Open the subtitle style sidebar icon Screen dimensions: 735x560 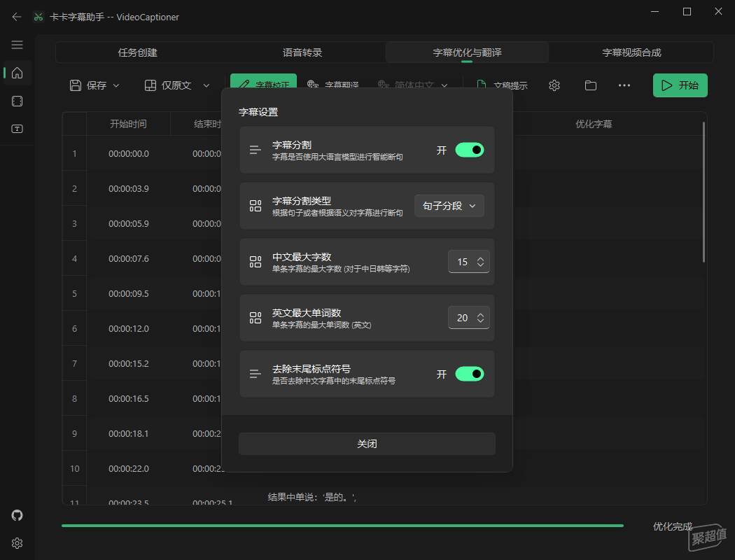(x=17, y=129)
